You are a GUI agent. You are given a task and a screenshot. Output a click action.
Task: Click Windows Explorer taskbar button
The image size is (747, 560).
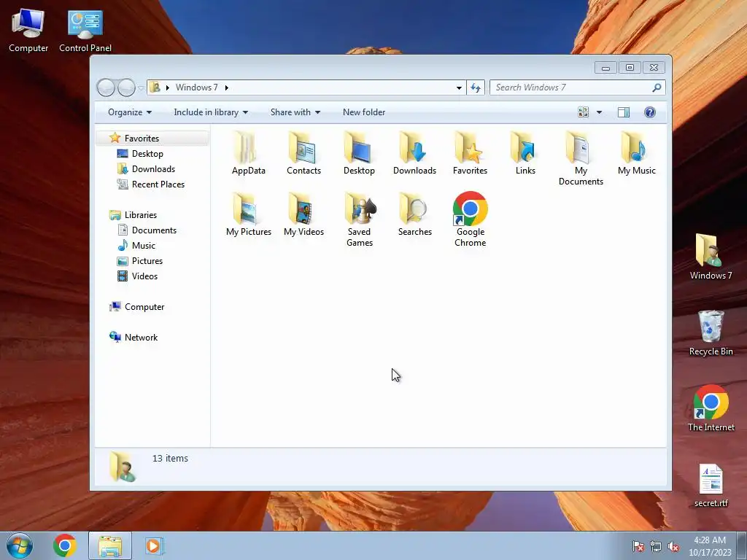(x=110, y=545)
